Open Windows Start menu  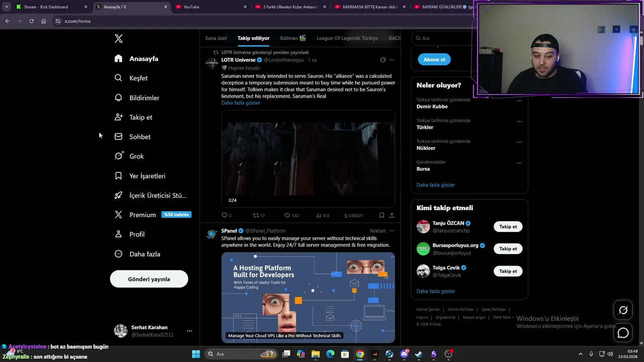[196, 354]
